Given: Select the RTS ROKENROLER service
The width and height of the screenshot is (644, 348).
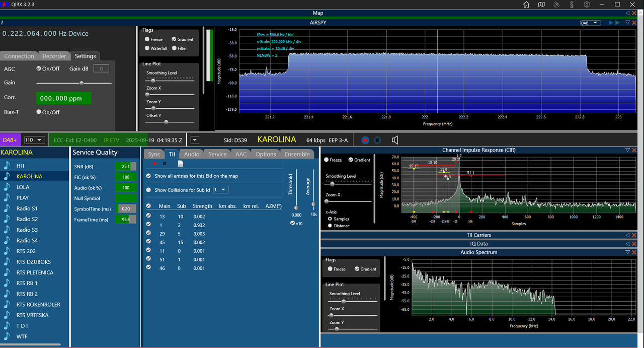Looking at the screenshot, I should (38, 304).
